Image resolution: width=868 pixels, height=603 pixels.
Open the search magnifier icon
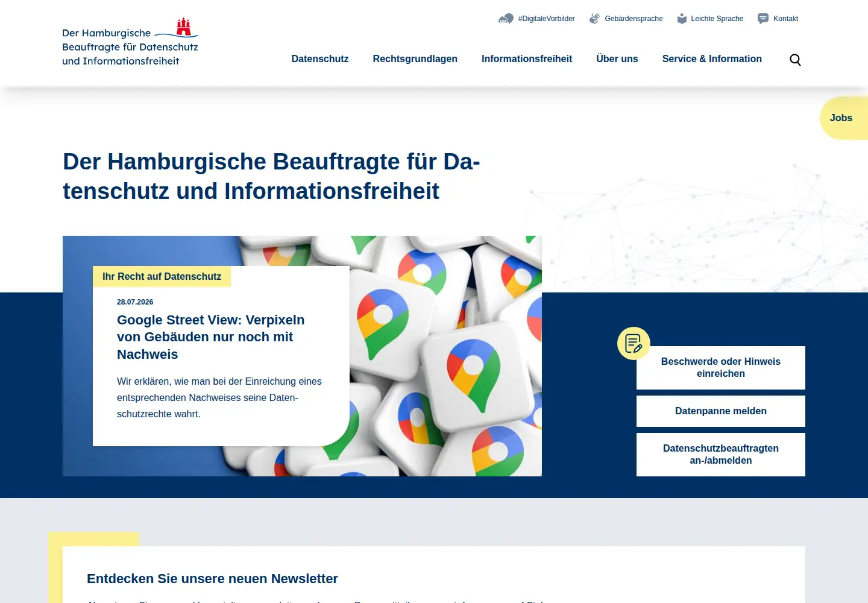click(795, 60)
